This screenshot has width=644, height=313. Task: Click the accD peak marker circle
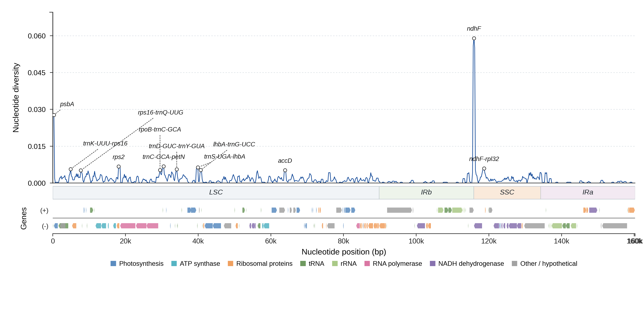click(x=285, y=170)
